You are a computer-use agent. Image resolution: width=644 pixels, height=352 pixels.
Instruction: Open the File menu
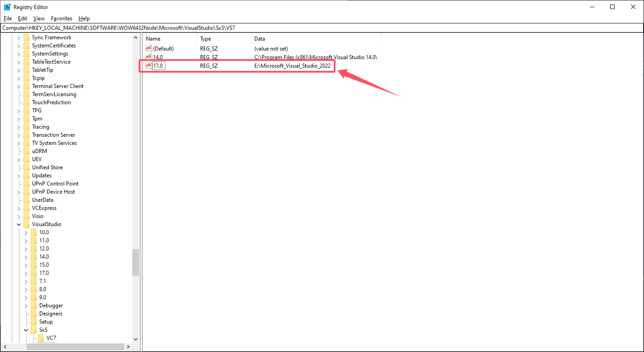[x=7, y=19]
